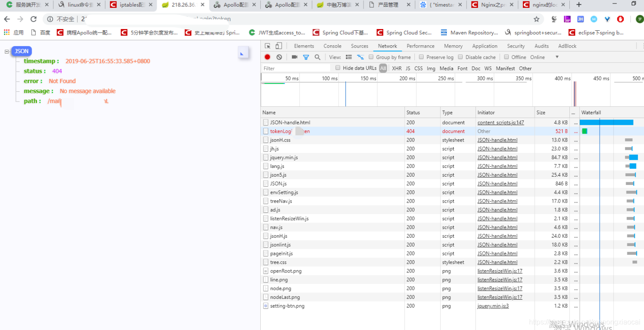Viewport: 644px width, 330px height.
Task: Select the JS request type filter
Action: (408, 69)
